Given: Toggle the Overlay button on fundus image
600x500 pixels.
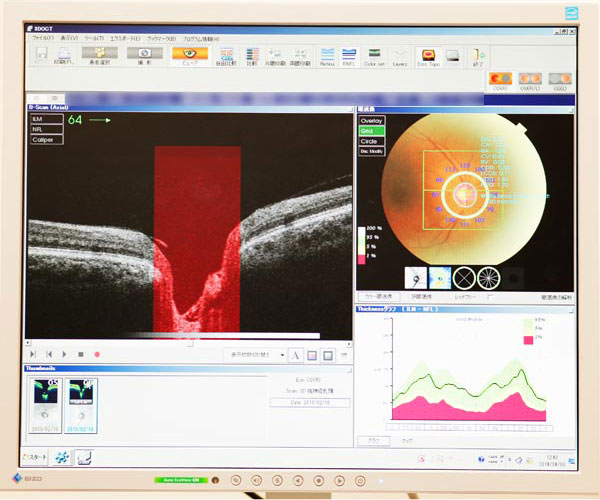Looking at the screenshot, I should 372,121.
